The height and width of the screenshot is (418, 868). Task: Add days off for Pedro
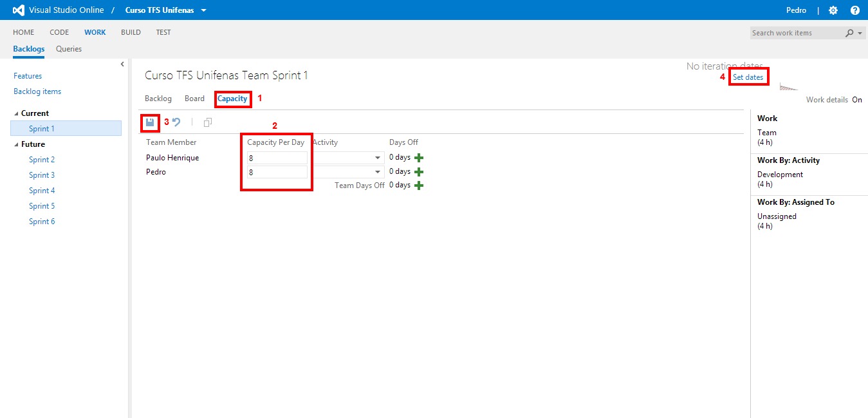coord(419,172)
